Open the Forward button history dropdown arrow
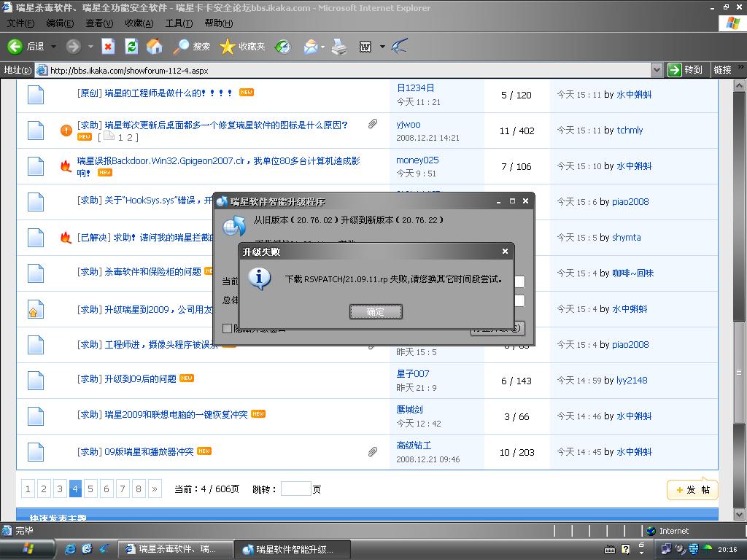This screenshot has height=560, width=747. [90, 46]
